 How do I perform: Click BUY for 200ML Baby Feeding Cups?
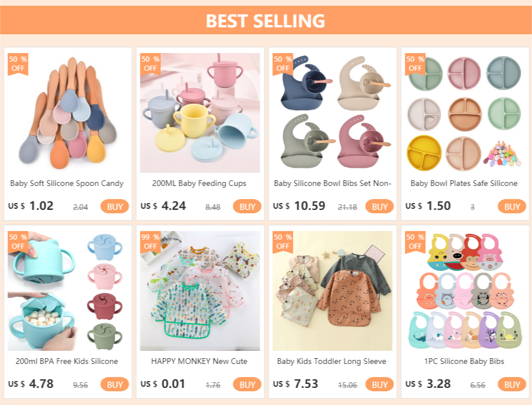point(247,206)
